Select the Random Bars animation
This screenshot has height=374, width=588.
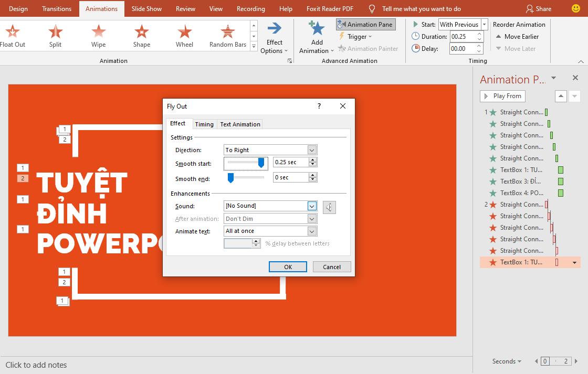(227, 35)
